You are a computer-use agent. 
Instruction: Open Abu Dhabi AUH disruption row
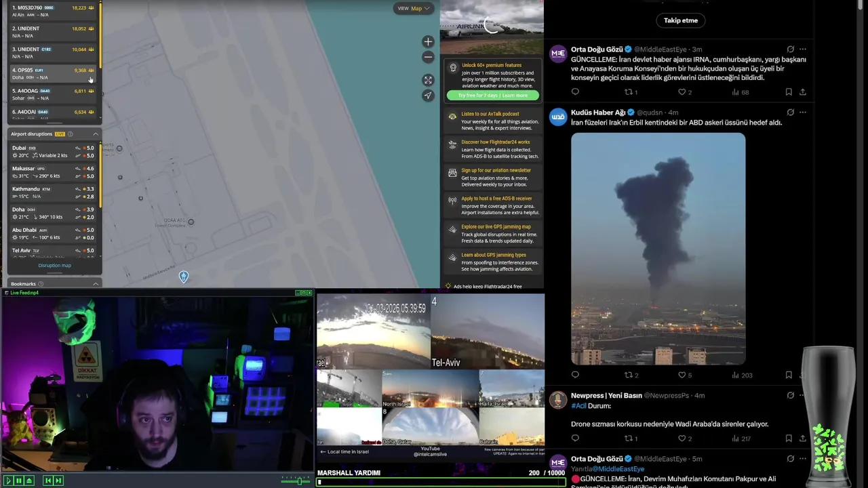point(53,234)
